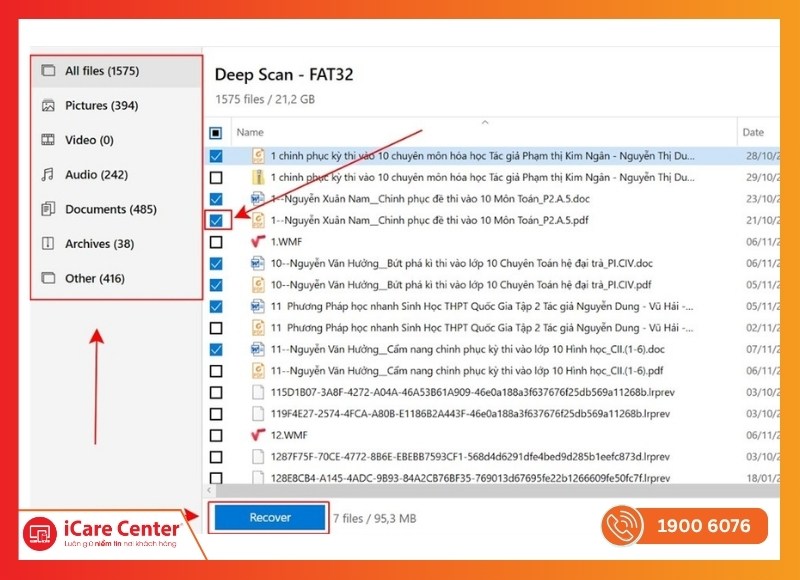Click the iCare Center logo icon
Image resolution: width=800 pixels, height=580 pixels.
[x=40, y=530]
